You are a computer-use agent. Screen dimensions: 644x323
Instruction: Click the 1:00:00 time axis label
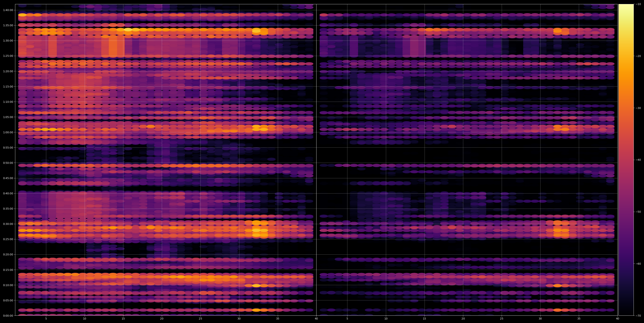click(8, 132)
